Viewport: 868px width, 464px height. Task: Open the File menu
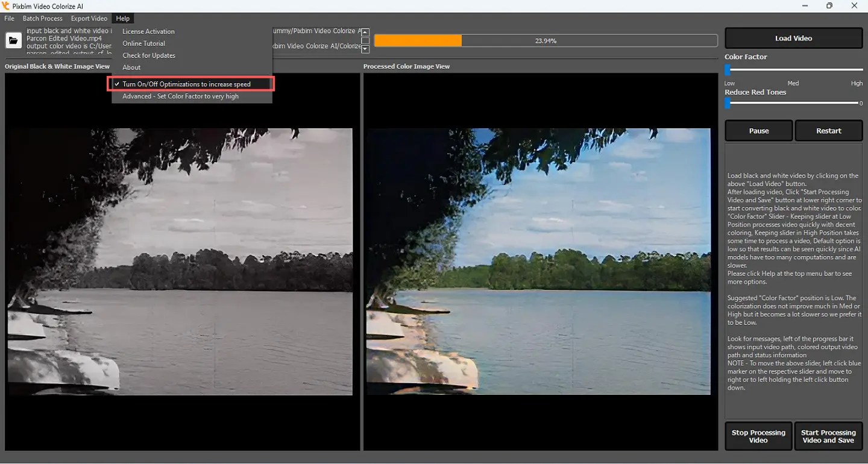[9, 18]
